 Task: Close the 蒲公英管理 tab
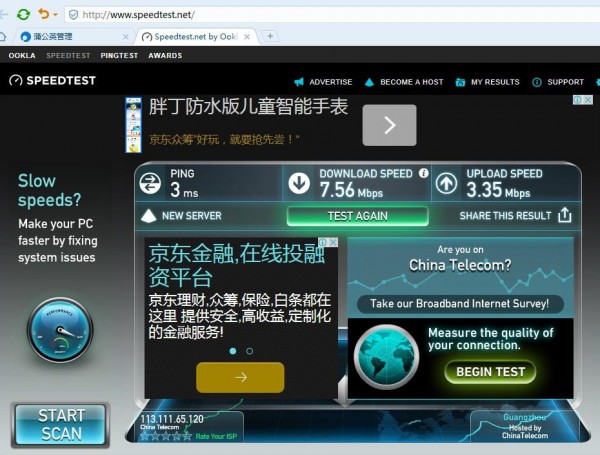pos(125,37)
